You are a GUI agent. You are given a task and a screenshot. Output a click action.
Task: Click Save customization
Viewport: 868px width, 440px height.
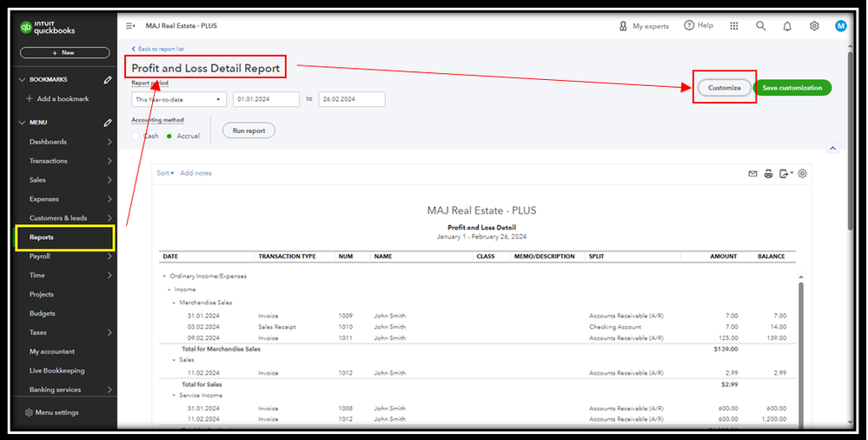[x=792, y=88]
